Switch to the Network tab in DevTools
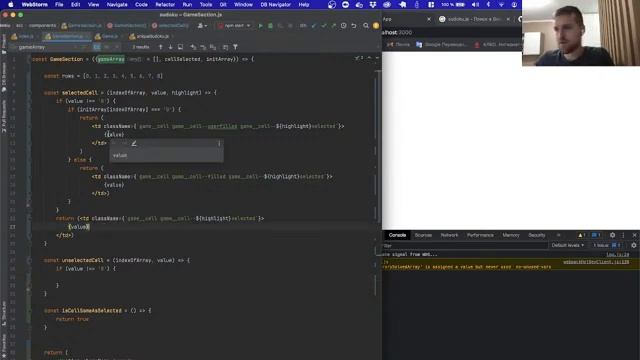This screenshot has height=360, width=640. [449, 235]
